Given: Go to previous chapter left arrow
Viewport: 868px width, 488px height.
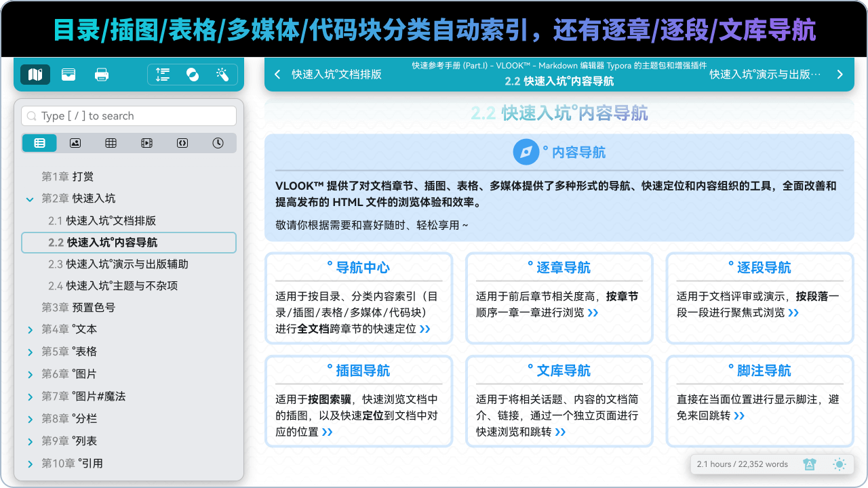Looking at the screenshot, I should [277, 75].
